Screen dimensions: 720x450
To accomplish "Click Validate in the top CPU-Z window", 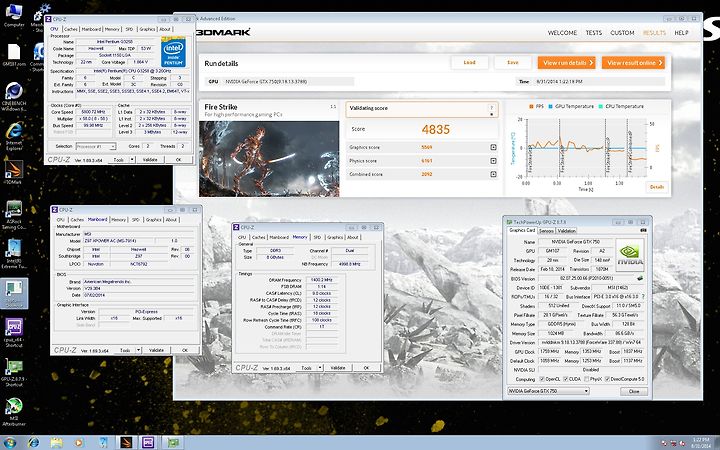I will tap(150, 160).
